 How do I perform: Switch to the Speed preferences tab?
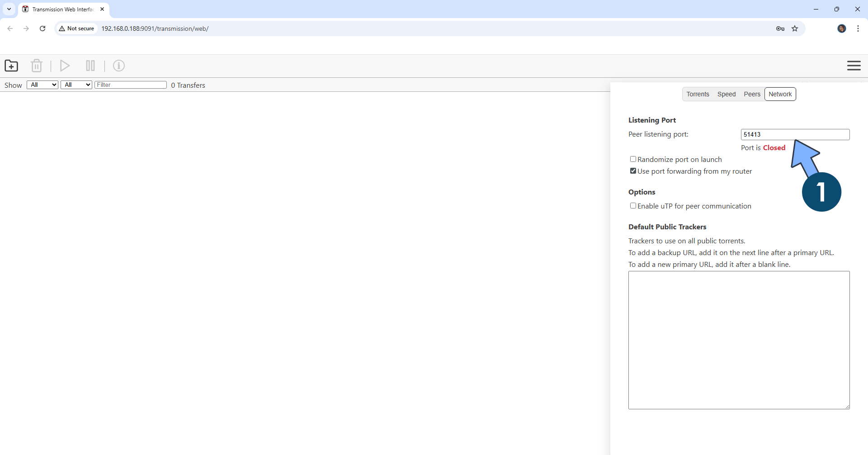726,94
